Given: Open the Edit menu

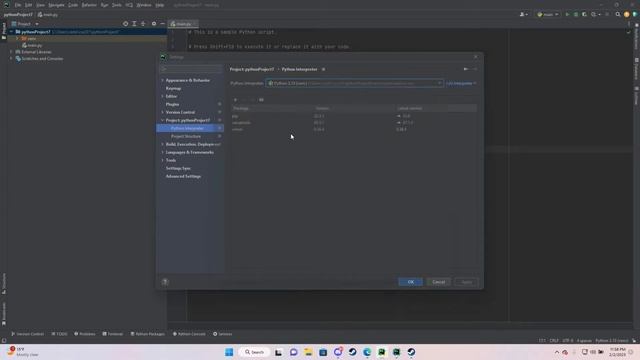Looking at the screenshot, I should (29, 5).
